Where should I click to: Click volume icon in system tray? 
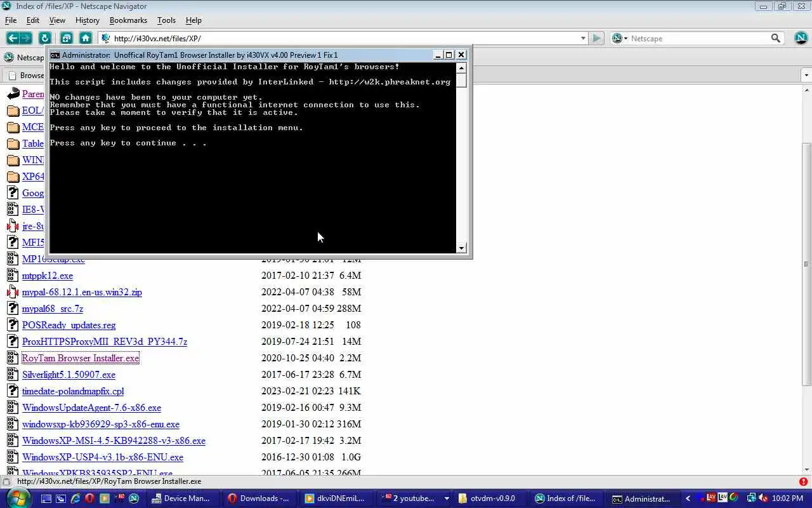[763, 498]
